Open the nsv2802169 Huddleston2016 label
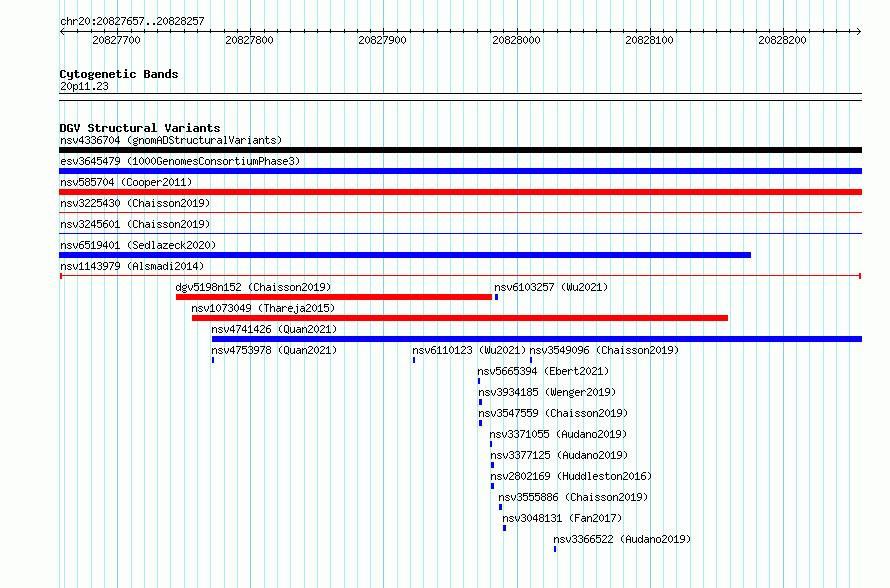This screenshot has height=588, width=890. [571, 476]
